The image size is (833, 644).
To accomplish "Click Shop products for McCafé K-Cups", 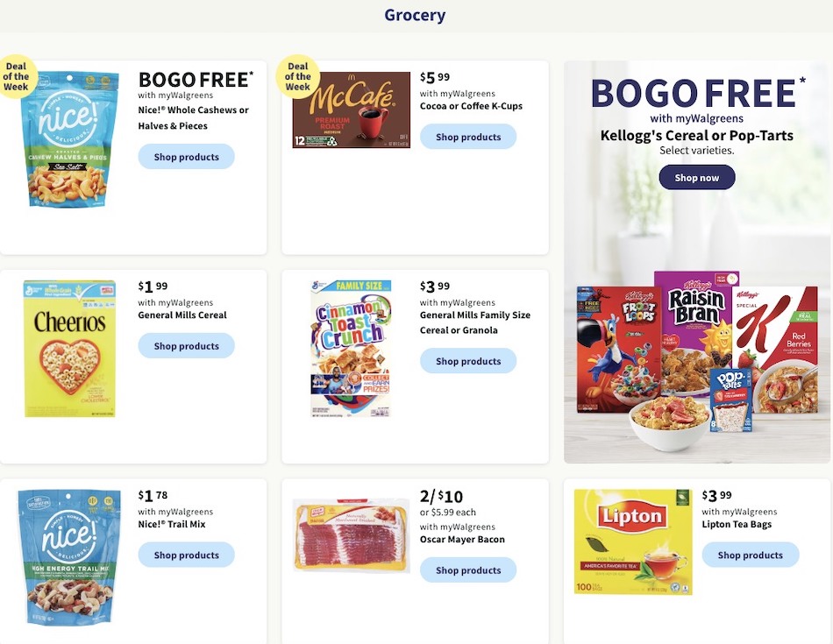I will pyautogui.click(x=468, y=137).
